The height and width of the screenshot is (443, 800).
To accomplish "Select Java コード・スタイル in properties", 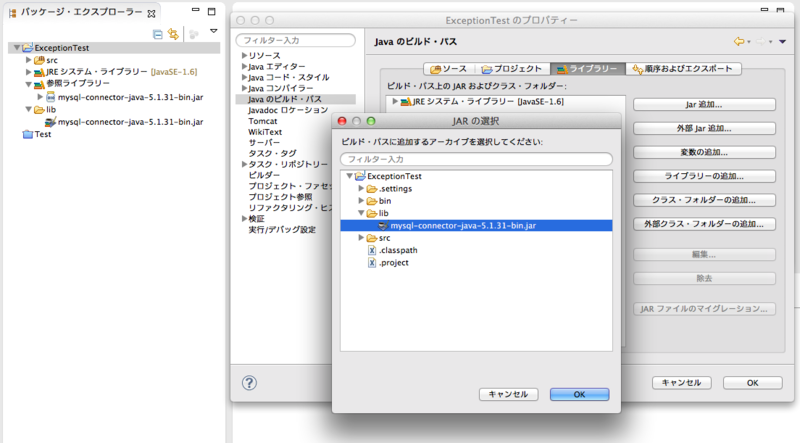I will click(x=289, y=77).
